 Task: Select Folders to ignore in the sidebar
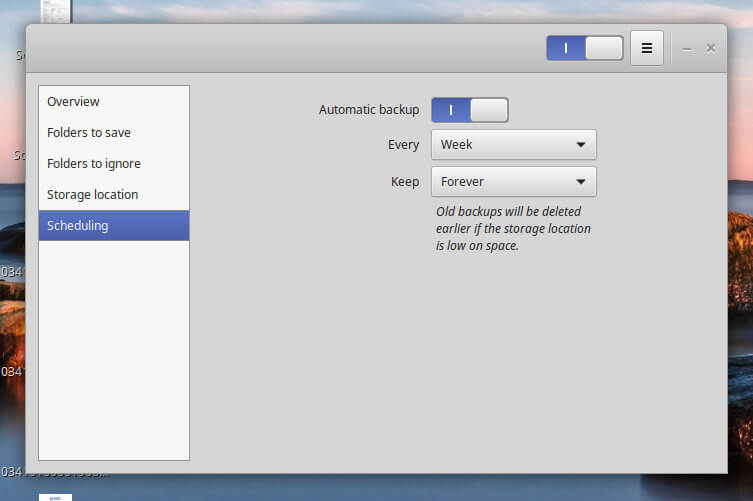coord(113,164)
